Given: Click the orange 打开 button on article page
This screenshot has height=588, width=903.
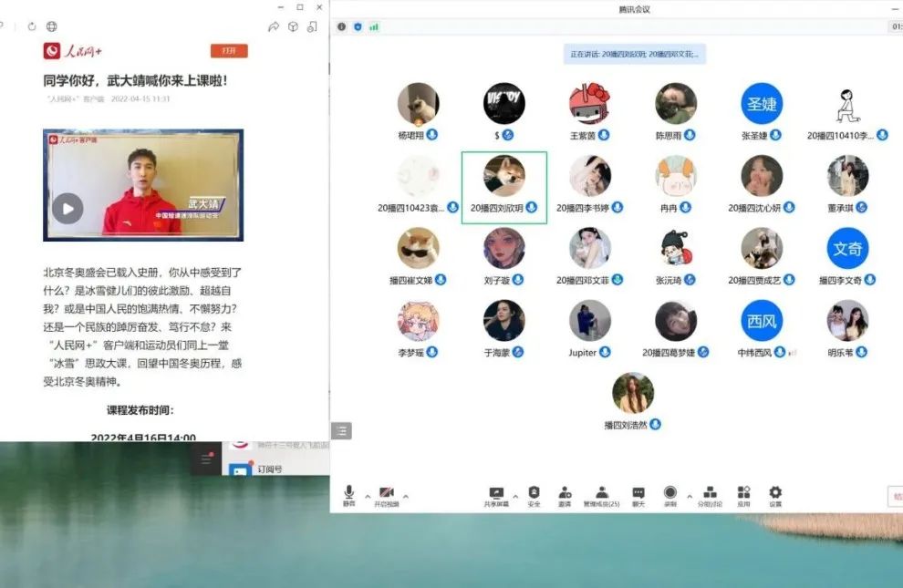Looking at the screenshot, I should click(228, 51).
